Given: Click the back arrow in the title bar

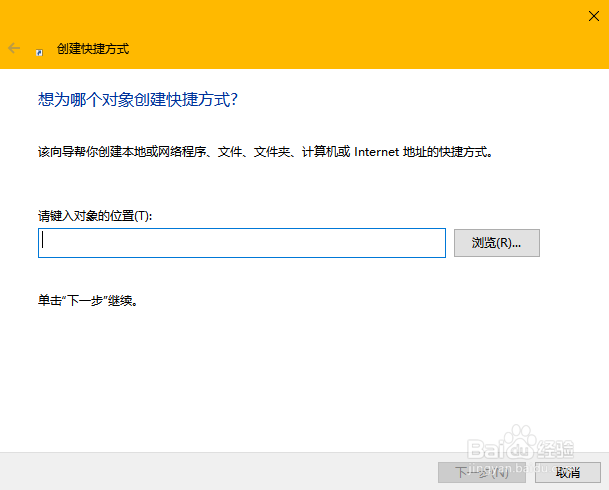Looking at the screenshot, I should click(x=14, y=49).
